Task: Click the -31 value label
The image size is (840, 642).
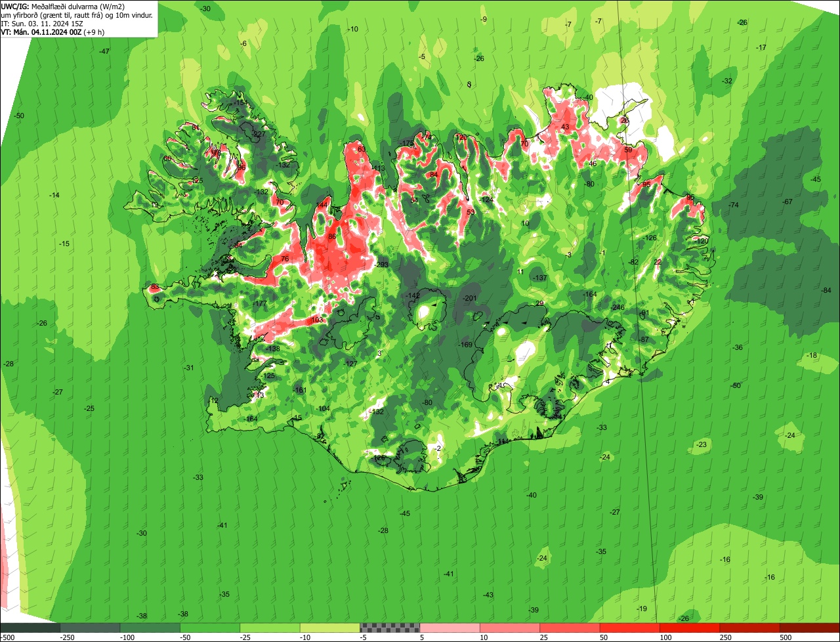Action: click(x=189, y=368)
